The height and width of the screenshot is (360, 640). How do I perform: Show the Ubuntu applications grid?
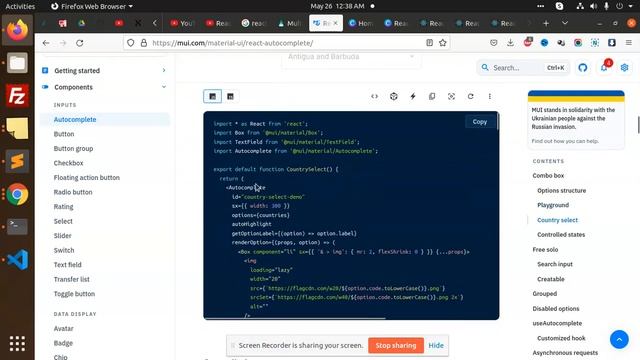click(x=17, y=344)
